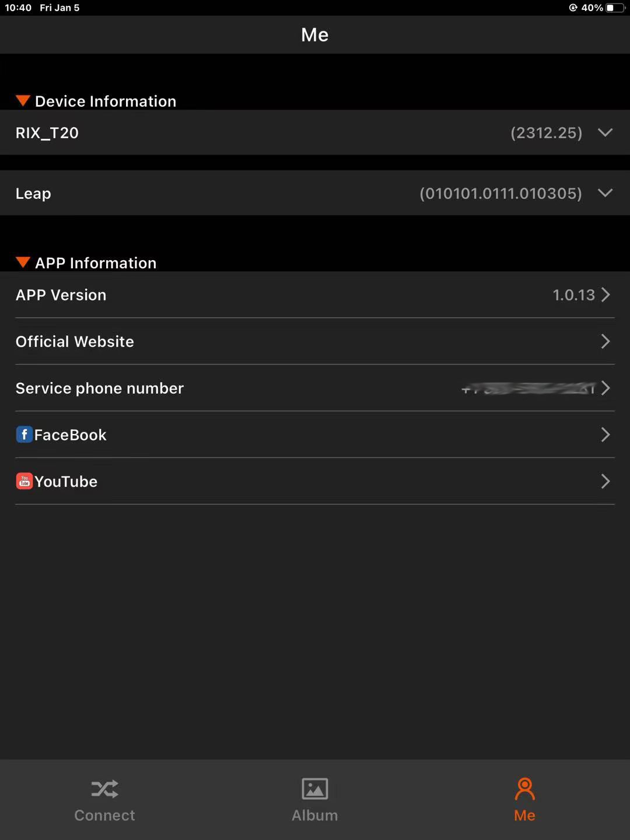The width and height of the screenshot is (630, 840).
Task: Open APP Version arrow next to 1.0.13
Action: [605, 295]
